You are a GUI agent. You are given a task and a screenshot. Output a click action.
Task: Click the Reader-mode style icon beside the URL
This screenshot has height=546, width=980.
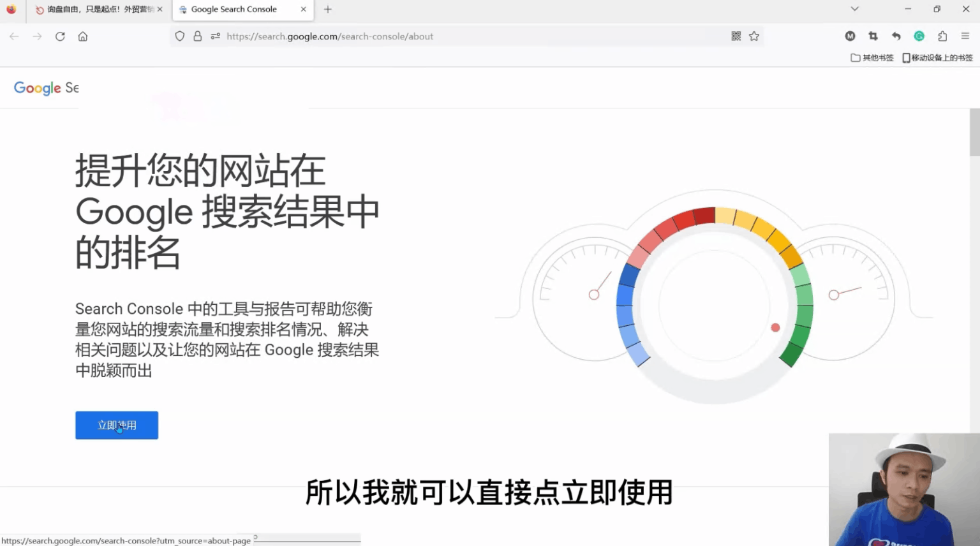[x=215, y=36]
